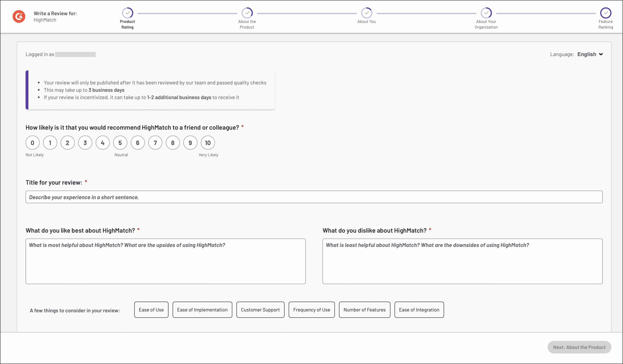Image resolution: width=623 pixels, height=364 pixels.
Task: Select rating 10 for Very Likely
Action: coord(208,143)
